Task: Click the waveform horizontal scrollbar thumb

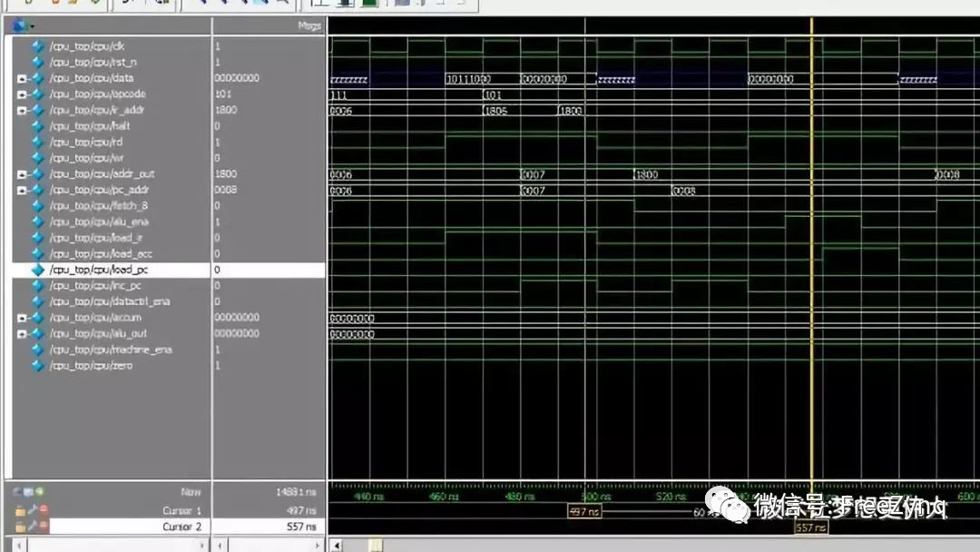Action: click(375, 545)
